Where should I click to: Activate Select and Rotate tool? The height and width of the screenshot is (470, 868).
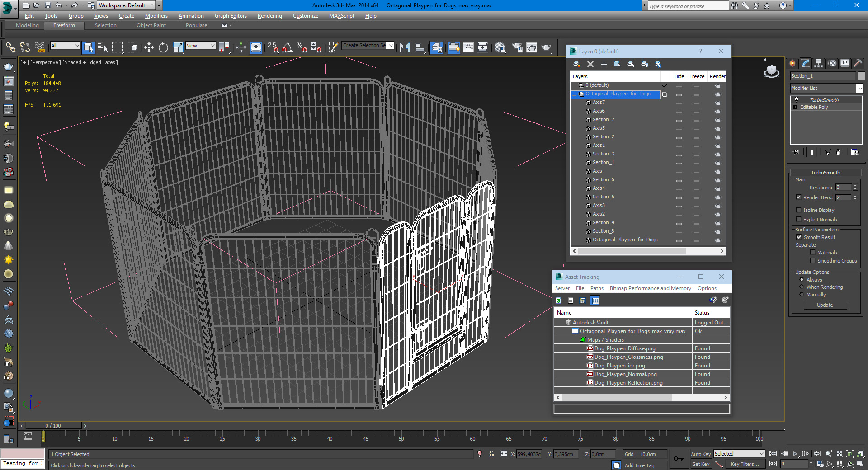point(163,47)
